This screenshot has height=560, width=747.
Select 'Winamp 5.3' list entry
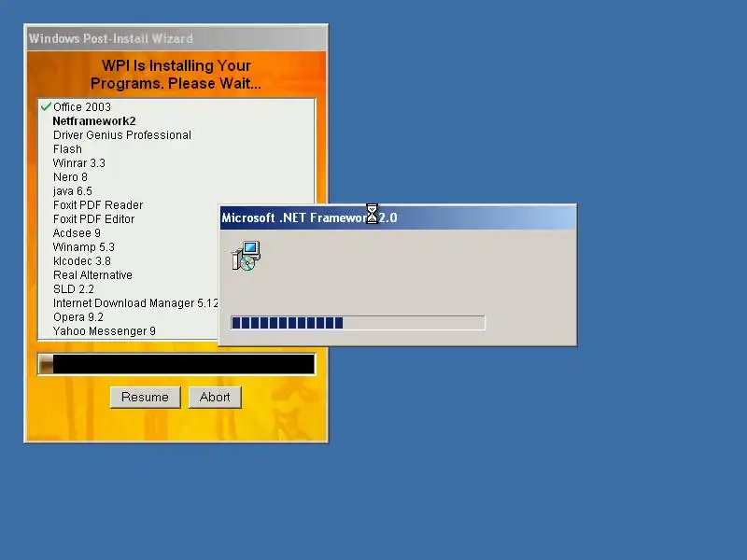tap(84, 247)
